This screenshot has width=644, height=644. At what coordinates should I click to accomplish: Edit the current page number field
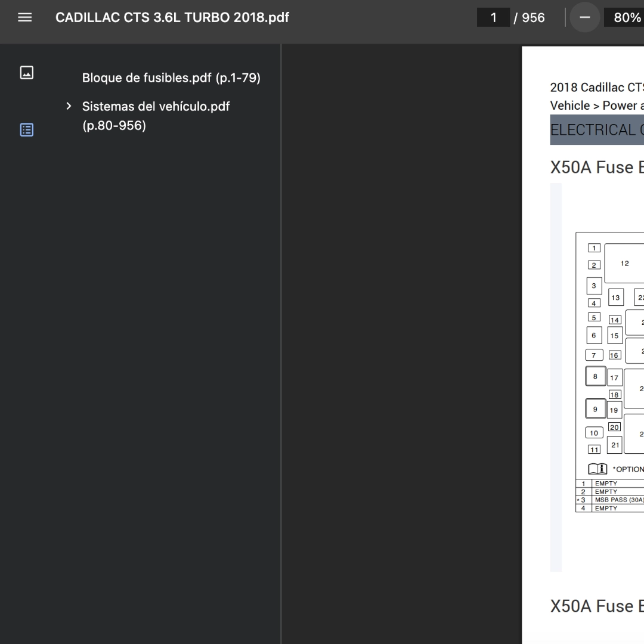(493, 18)
